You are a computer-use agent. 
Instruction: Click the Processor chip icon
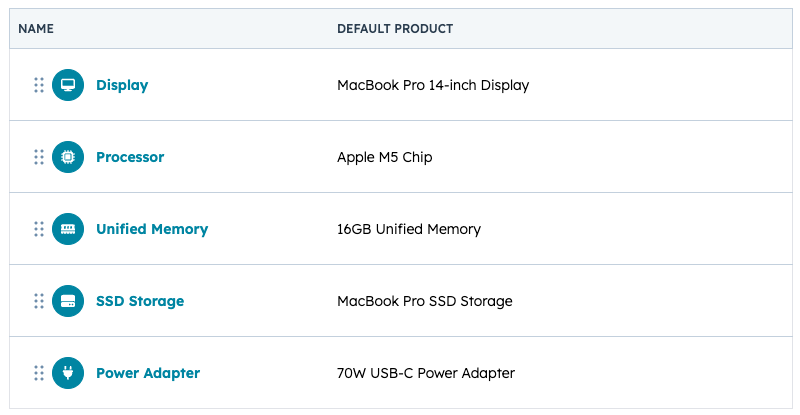coord(68,157)
